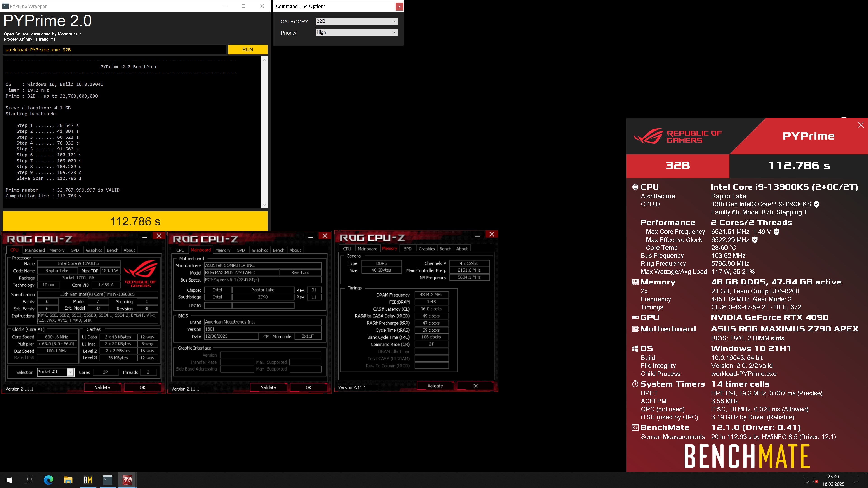
Task: Close the BenchMate result panel
Action: (x=861, y=125)
